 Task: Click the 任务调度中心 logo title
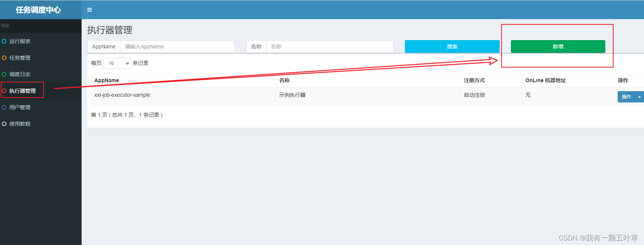point(38,10)
